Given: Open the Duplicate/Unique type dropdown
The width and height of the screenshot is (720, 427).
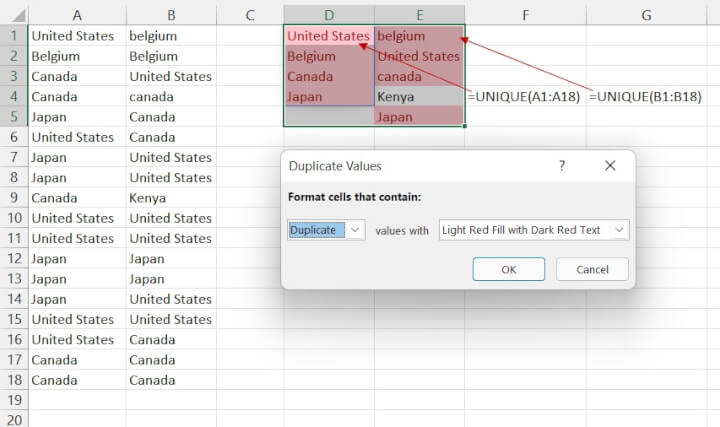Looking at the screenshot, I should click(x=354, y=230).
